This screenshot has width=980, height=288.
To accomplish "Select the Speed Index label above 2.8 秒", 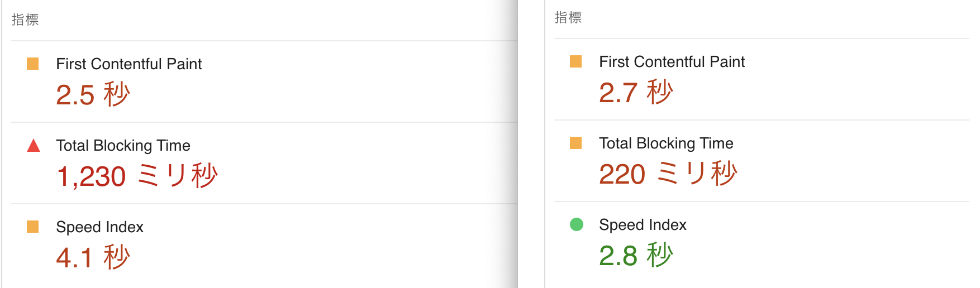I will click(643, 225).
